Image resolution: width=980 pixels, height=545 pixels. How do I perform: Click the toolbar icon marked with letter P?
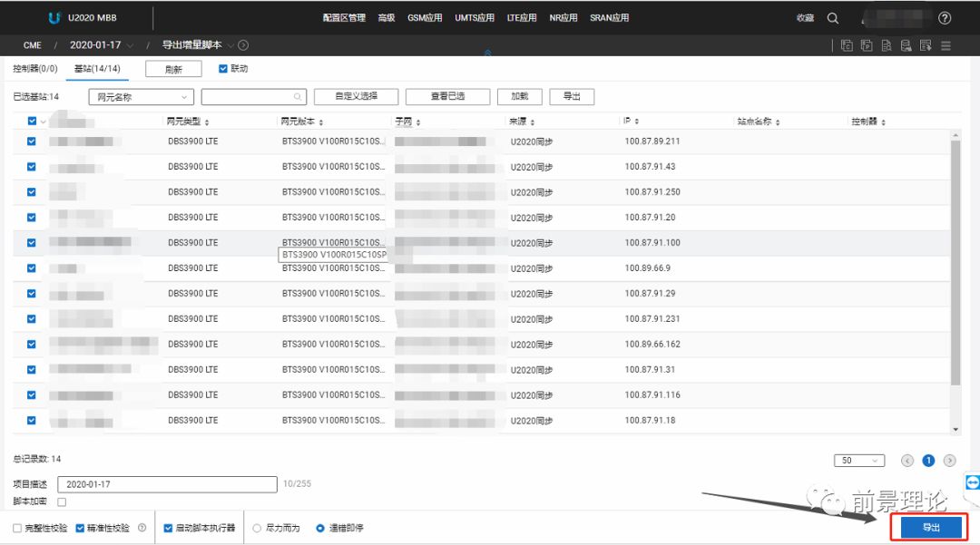867,45
